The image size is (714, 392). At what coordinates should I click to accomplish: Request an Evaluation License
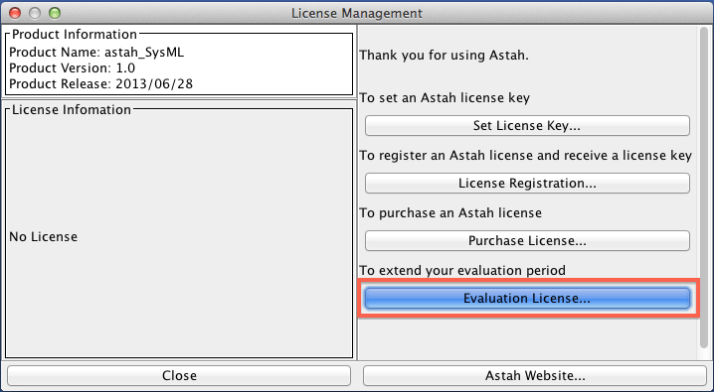(527, 298)
